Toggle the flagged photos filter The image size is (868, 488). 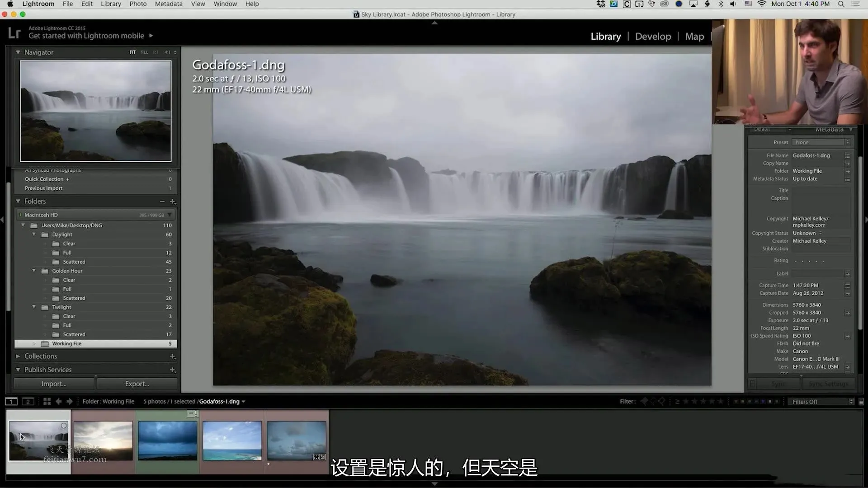click(644, 401)
